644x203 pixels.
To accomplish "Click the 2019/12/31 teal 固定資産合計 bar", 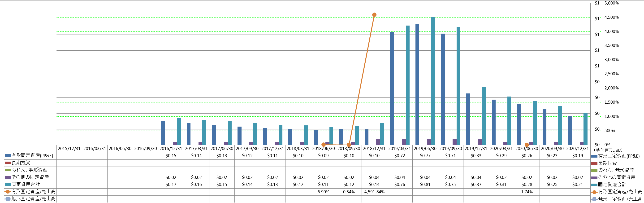I will 484,116.
